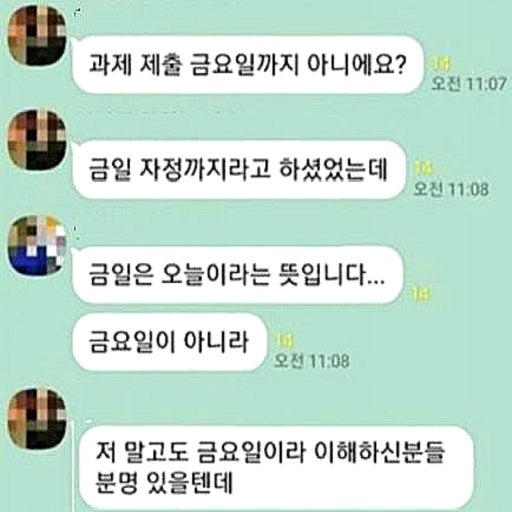Select the 금일 자정까지라고 하셨었는데 message bubble
The width and height of the screenshot is (512, 512).
coord(239,170)
